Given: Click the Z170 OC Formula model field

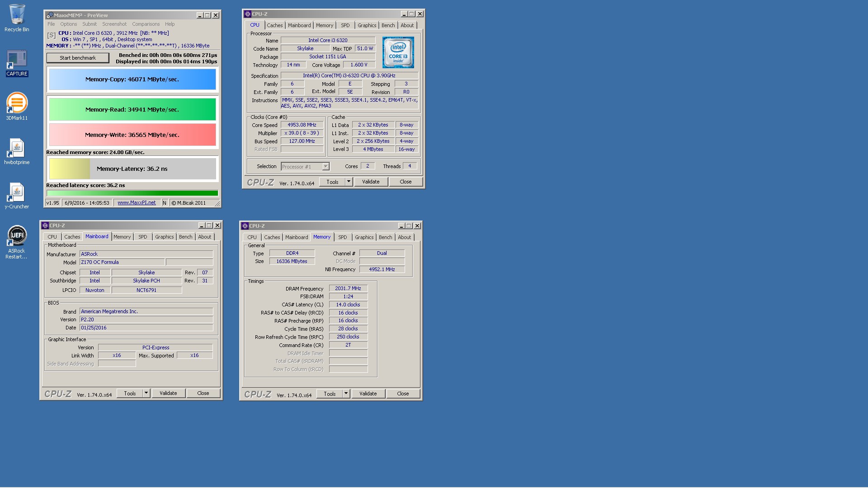Looking at the screenshot, I should coord(122,262).
